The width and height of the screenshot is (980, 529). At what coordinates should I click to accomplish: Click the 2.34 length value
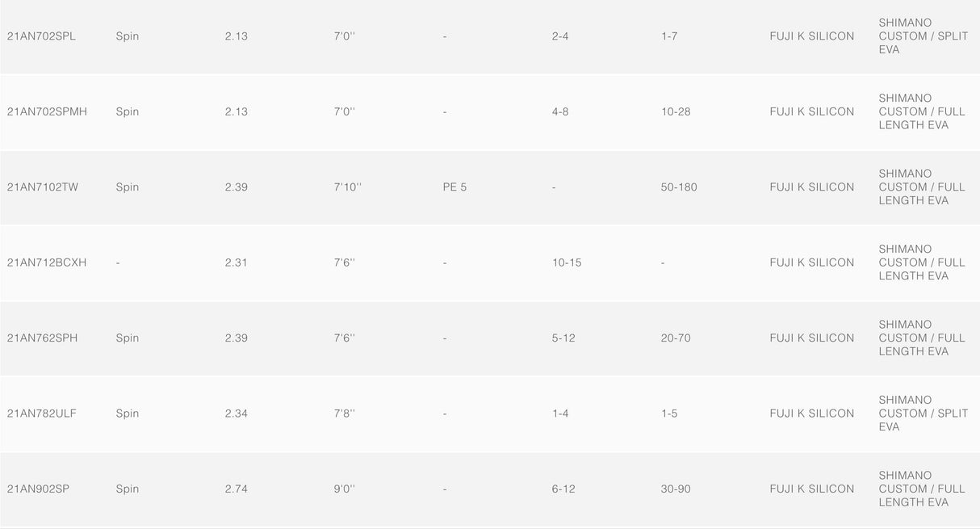237,414
